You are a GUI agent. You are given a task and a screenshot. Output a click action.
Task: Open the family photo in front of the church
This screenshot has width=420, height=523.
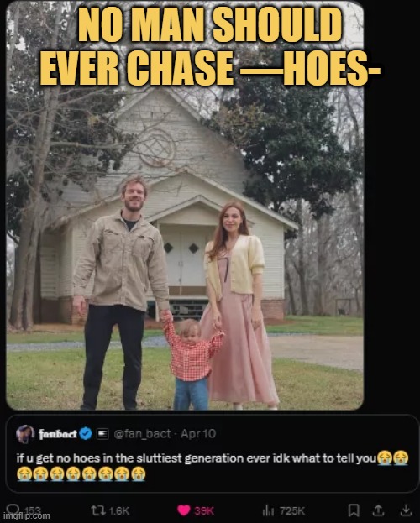coord(185,205)
